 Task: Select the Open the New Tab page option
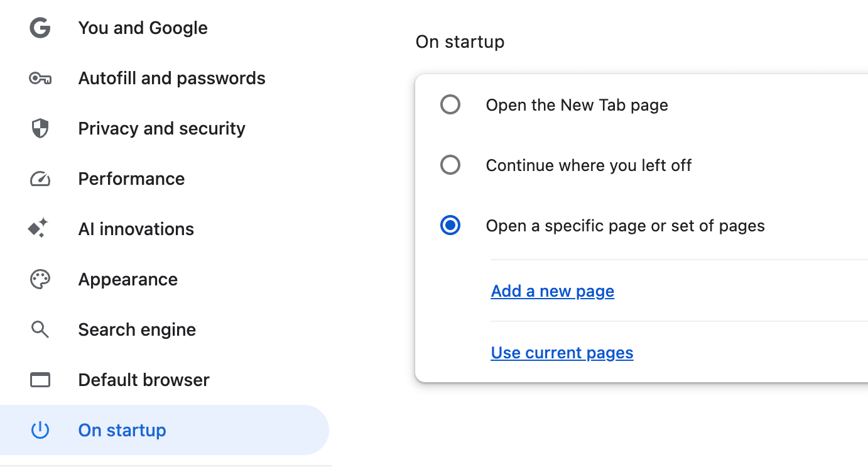pyautogui.click(x=450, y=104)
